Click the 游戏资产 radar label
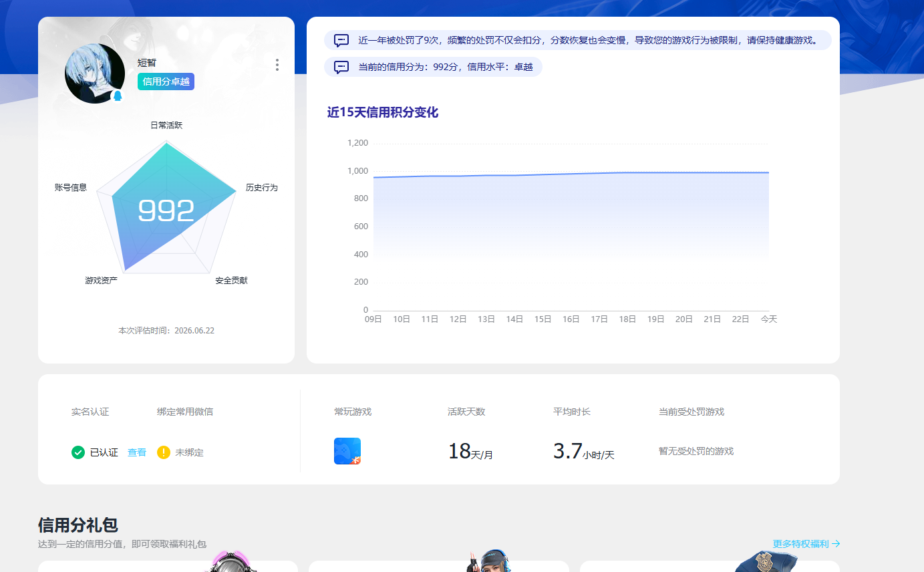This screenshot has height=572, width=924. pos(101,281)
